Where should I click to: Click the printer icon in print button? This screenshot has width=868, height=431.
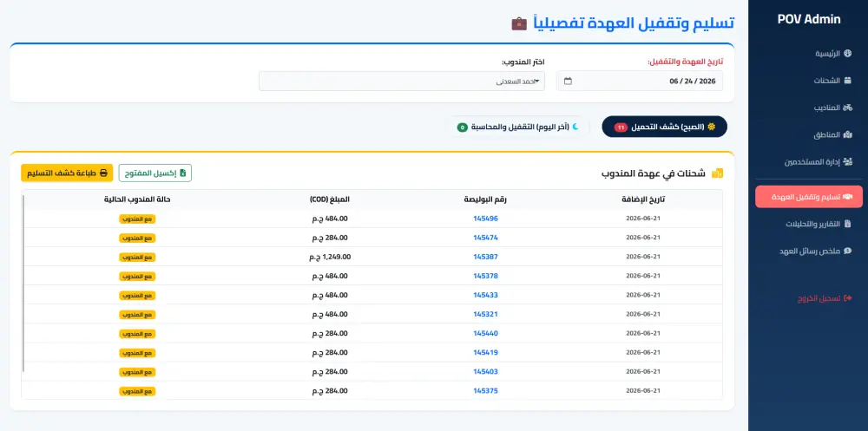103,173
